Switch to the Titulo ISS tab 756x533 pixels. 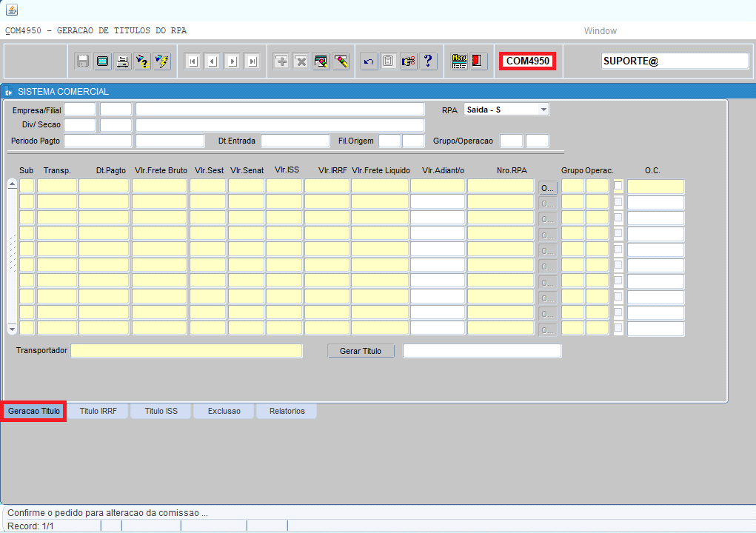pyautogui.click(x=161, y=411)
